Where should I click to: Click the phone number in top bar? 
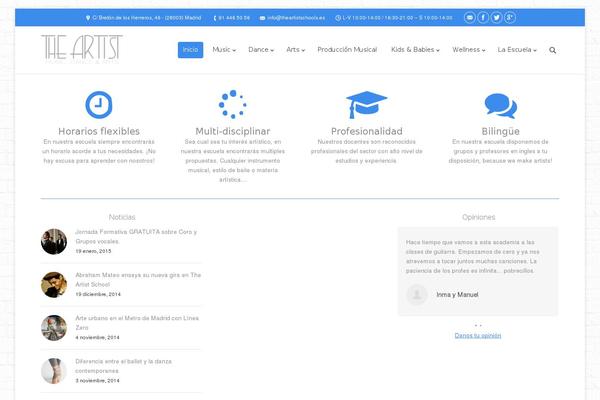coord(234,18)
